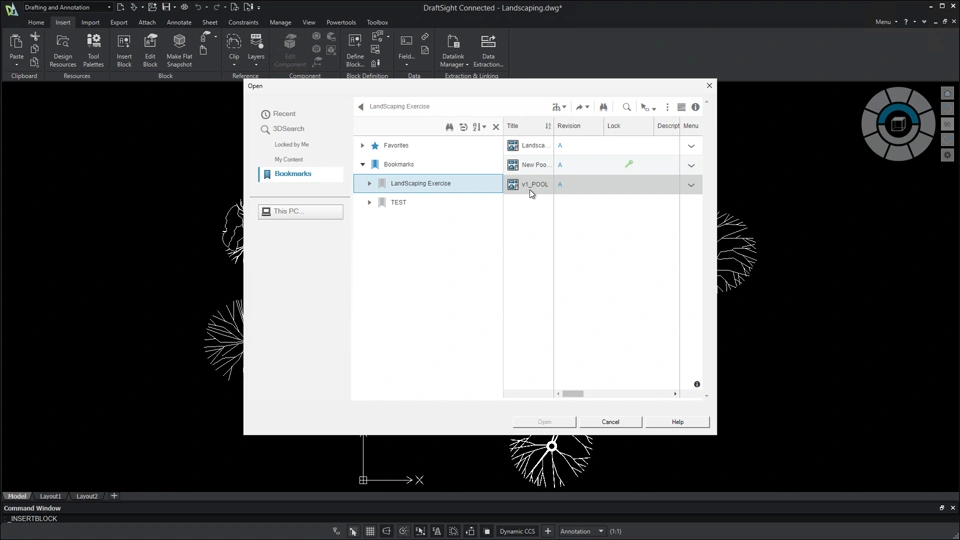The height and width of the screenshot is (540, 960).
Task: Toggle Snap in the status bar
Action: tap(353, 531)
